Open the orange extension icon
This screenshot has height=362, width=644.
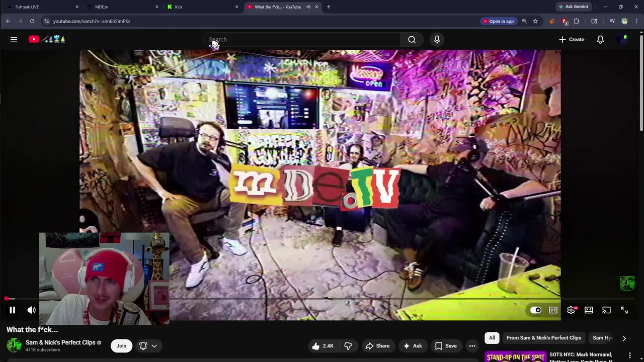(x=552, y=21)
